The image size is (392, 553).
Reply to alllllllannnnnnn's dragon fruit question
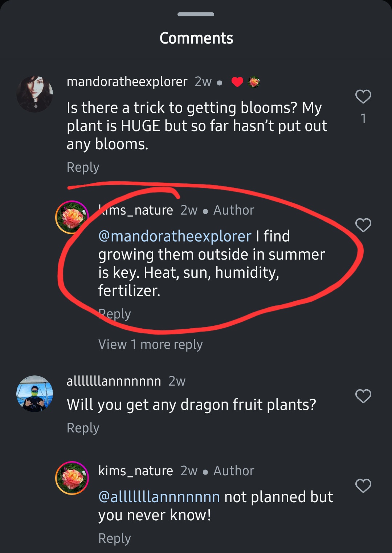pyautogui.click(x=83, y=428)
